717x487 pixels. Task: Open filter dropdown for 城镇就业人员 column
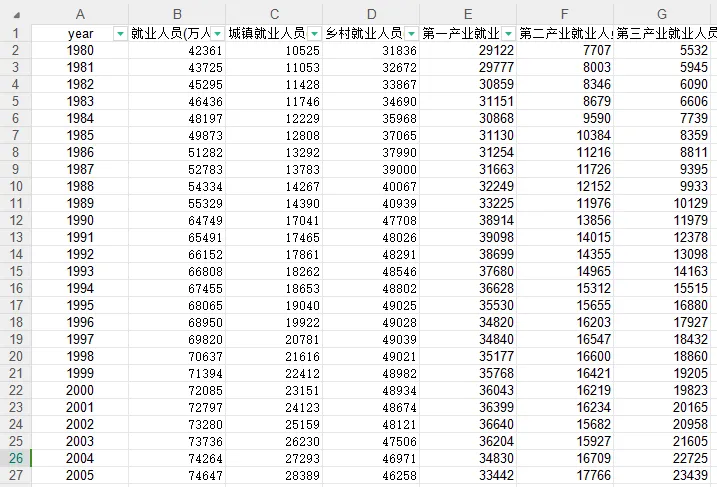[x=315, y=33]
